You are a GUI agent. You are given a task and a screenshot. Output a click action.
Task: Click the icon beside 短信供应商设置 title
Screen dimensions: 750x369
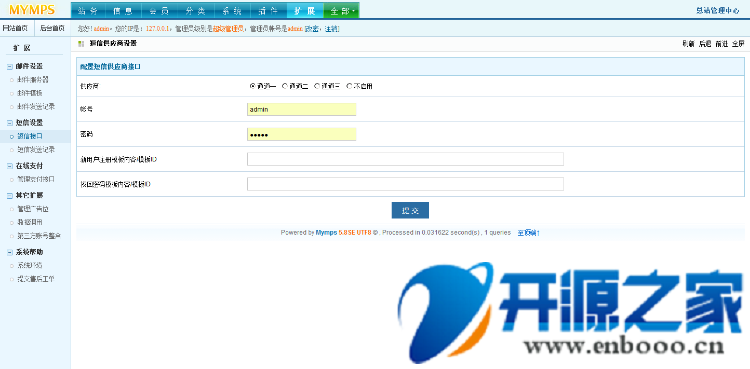point(81,44)
